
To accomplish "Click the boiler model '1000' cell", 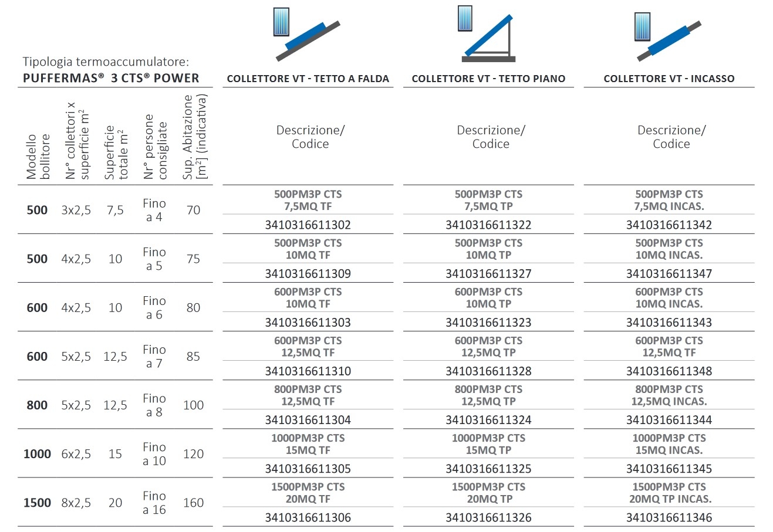I will pyautogui.click(x=38, y=454).
